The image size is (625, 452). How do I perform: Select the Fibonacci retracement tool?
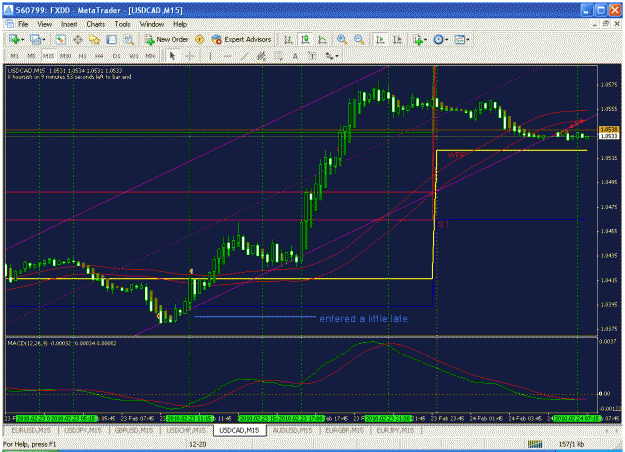(278, 56)
